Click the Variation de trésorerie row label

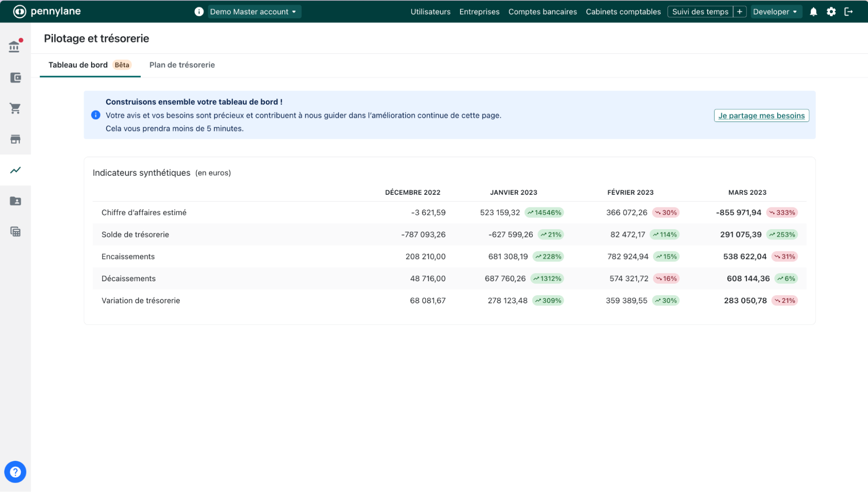141,301
